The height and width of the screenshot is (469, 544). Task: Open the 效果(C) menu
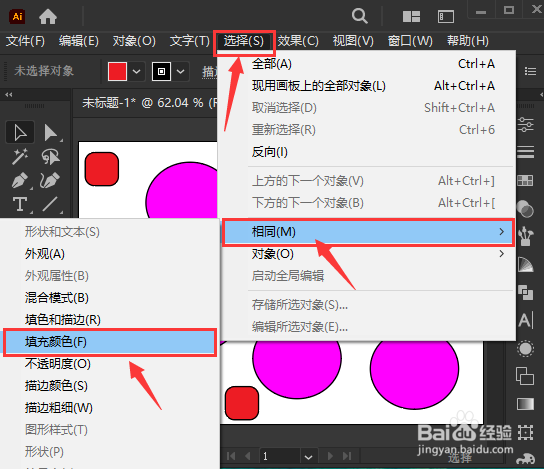pyautogui.click(x=298, y=41)
